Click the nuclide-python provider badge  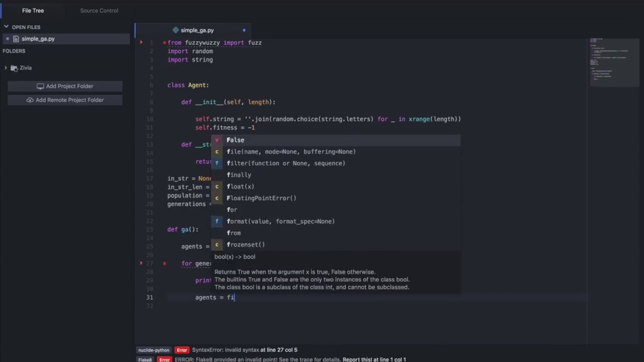coord(154,350)
